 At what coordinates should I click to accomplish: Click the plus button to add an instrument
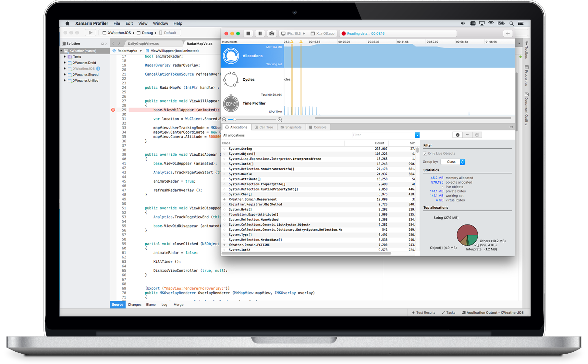tap(508, 33)
